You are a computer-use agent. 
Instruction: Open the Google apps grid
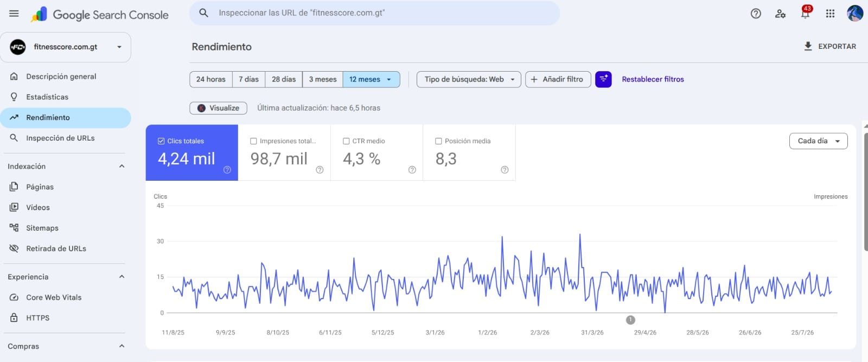(x=830, y=14)
